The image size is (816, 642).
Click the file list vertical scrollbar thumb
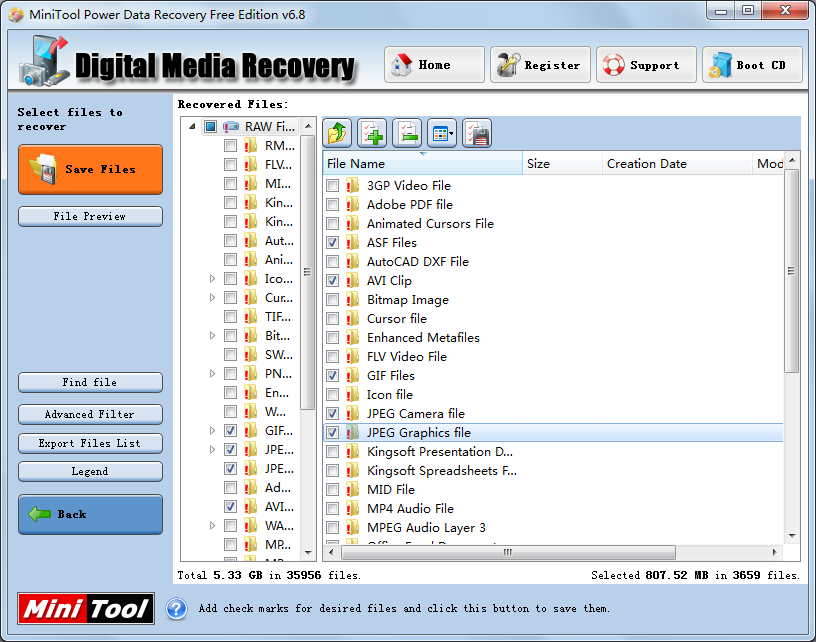pyautogui.click(x=792, y=271)
